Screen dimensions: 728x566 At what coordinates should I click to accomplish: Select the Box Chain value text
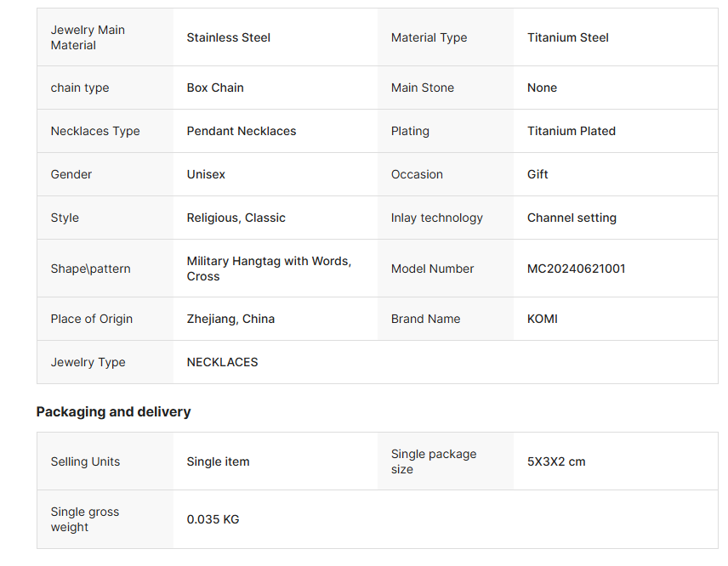tap(214, 88)
